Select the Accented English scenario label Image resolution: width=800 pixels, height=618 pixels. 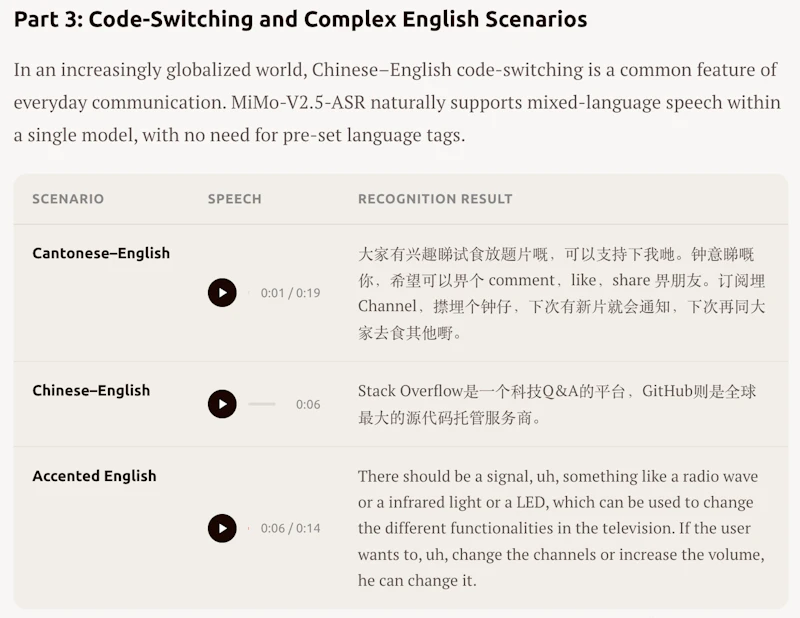point(94,476)
